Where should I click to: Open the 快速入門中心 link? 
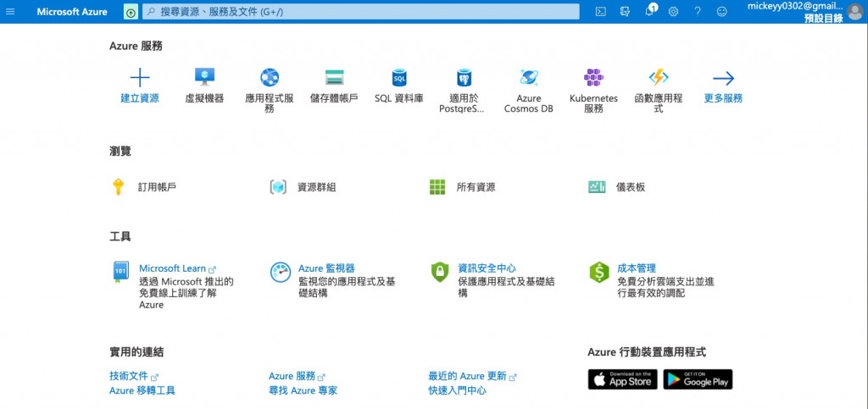click(x=457, y=390)
